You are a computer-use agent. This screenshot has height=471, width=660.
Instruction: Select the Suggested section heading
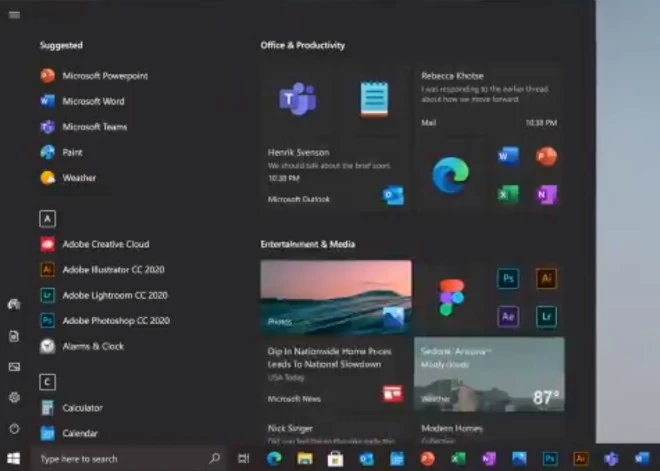(61, 45)
